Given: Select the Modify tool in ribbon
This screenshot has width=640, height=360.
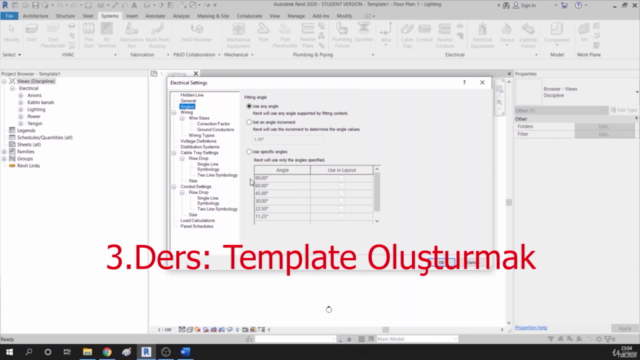Looking at the screenshot, I should point(11,33).
